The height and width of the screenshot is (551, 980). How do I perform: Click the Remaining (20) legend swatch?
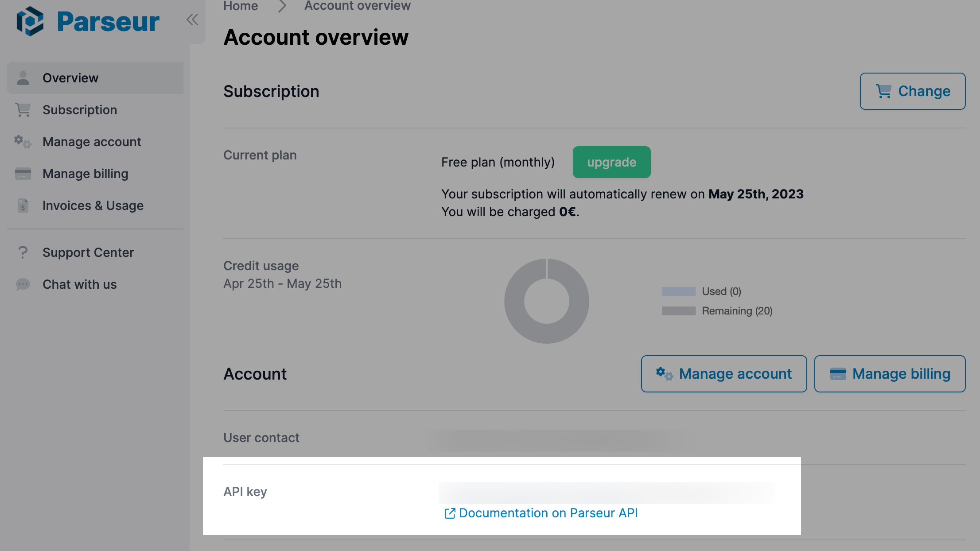click(679, 311)
